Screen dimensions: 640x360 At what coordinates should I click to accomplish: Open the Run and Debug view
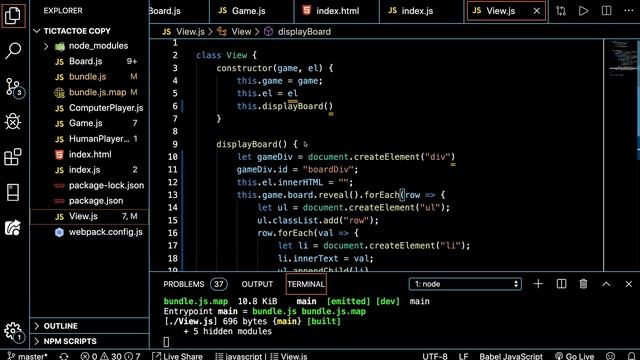pos(13,122)
